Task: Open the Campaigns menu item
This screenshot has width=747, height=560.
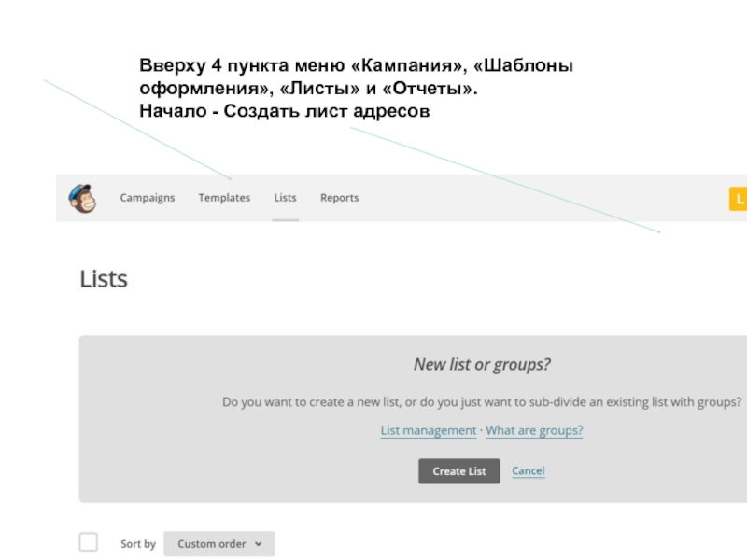Action: 148,198
